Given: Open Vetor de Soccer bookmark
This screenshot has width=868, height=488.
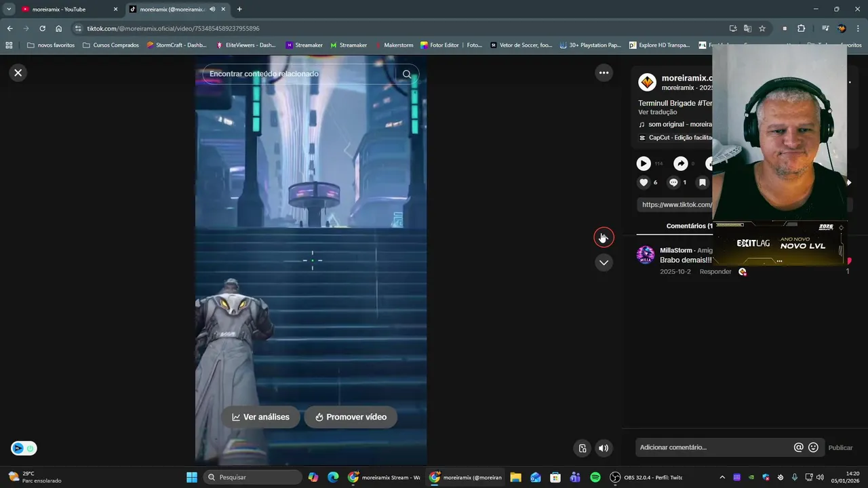Looking at the screenshot, I should pyautogui.click(x=521, y=45).
